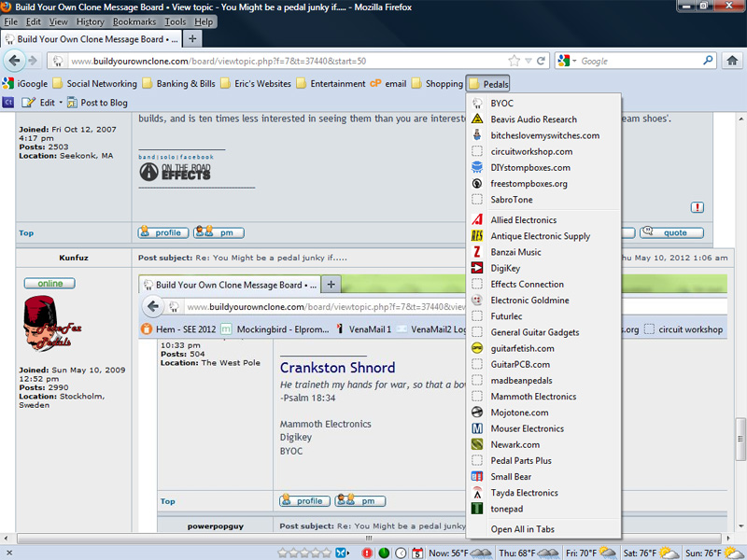Expand the Edit toolbar dropdown arrow
The image size is (747, 560).
[61, 103]
